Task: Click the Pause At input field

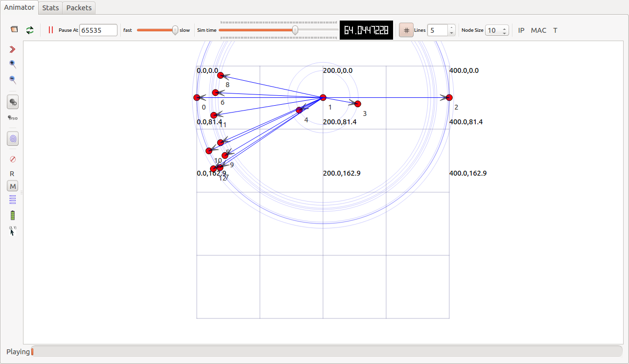Action: tap(98, 30)
